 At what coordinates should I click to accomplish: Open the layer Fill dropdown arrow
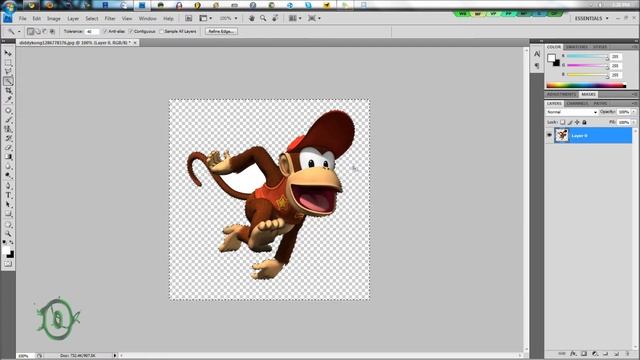[x=633, y=122]
